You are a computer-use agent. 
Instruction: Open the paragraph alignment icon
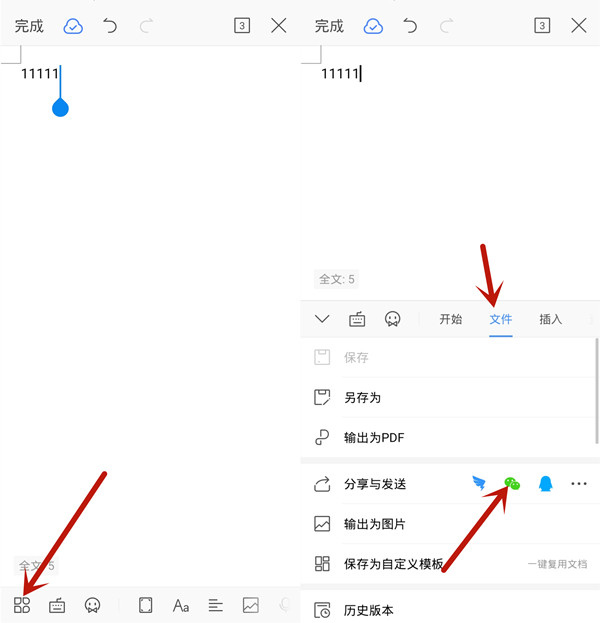point(215,605)
